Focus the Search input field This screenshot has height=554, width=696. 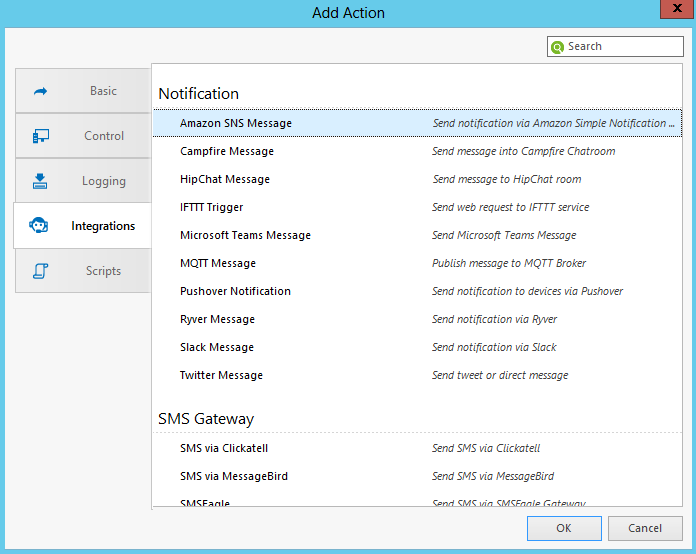(615, 46)
